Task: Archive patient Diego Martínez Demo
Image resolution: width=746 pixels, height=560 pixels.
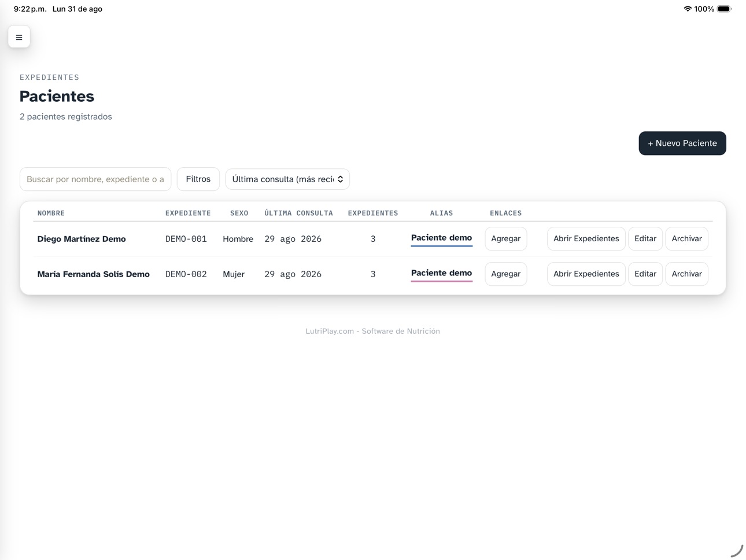Action: coord(687,239)
